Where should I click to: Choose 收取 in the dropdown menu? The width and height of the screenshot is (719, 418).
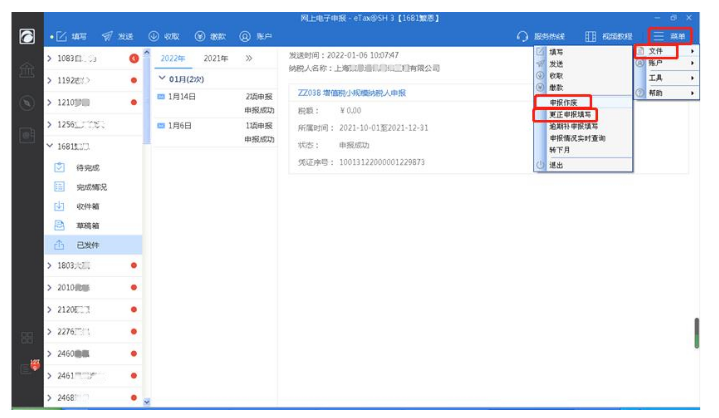pos(556,76)
